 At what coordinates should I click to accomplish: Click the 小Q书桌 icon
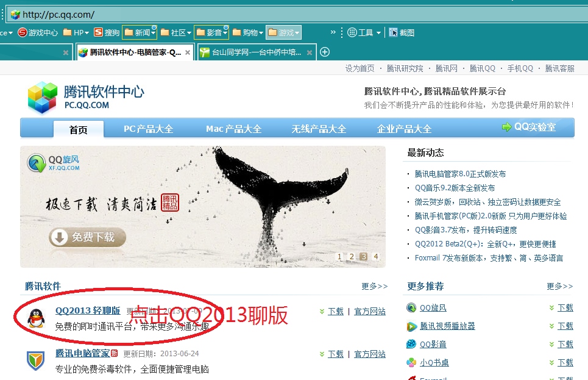pyautogui.click(x=411, y=362)
